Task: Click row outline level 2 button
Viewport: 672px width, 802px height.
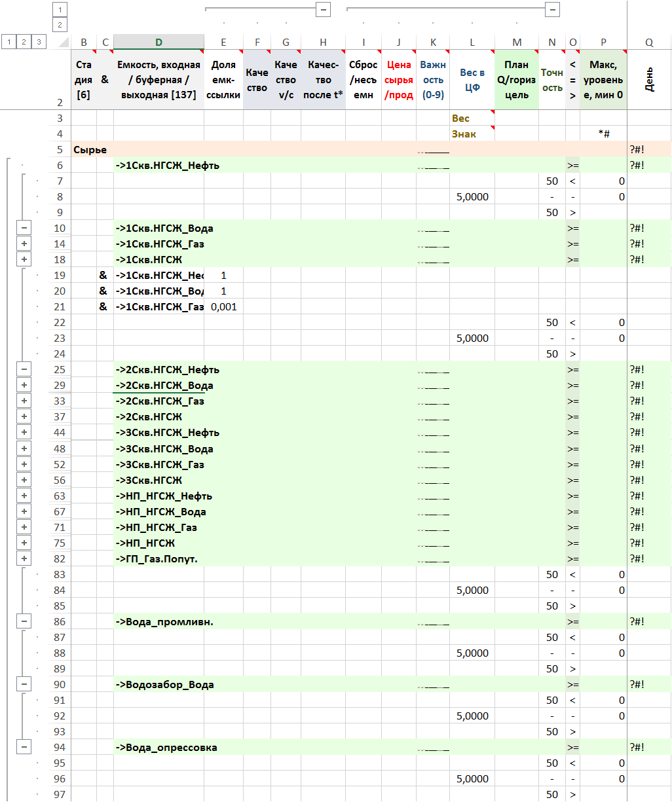Action: (24, 42)
